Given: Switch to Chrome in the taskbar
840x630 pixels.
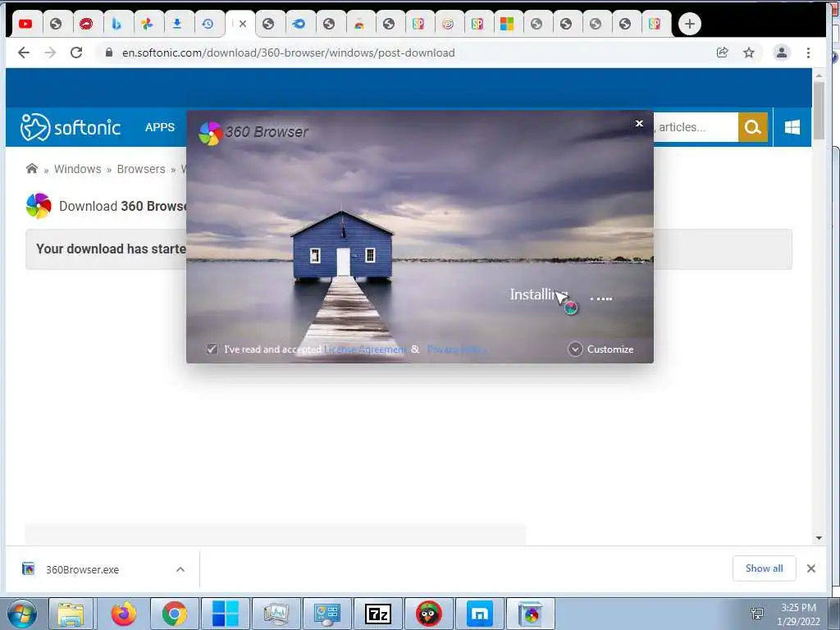Looking at the screenshot, I should click(x=174, y=614).
